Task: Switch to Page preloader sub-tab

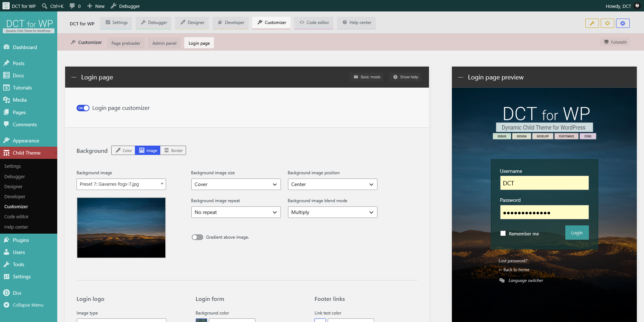Action: click(x=126, y=43)
